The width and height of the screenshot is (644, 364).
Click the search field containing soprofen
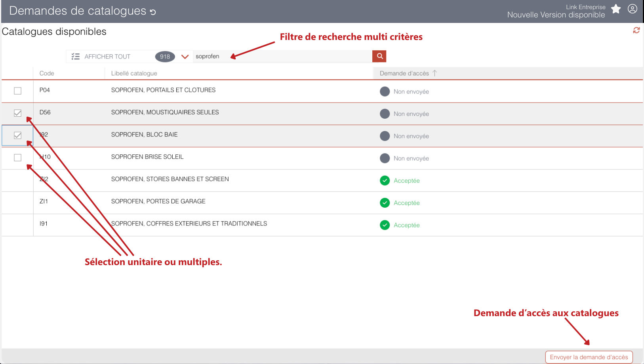282,56
